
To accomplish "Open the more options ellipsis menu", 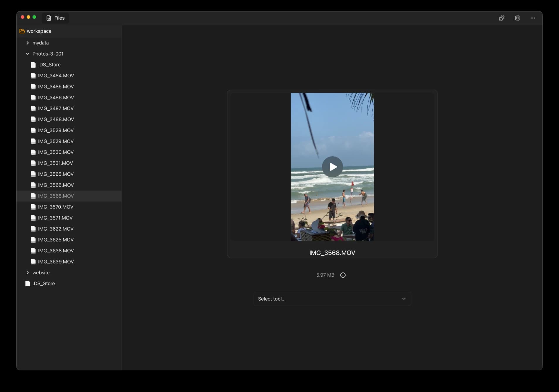I will 533,18.
